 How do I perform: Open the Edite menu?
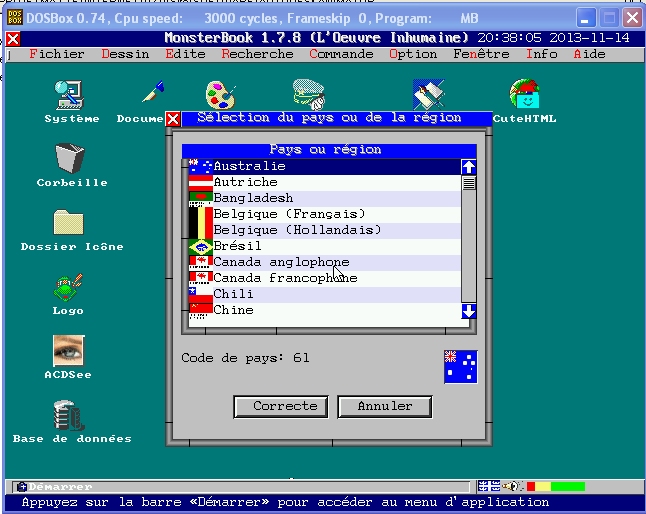[x=185, y=54]
